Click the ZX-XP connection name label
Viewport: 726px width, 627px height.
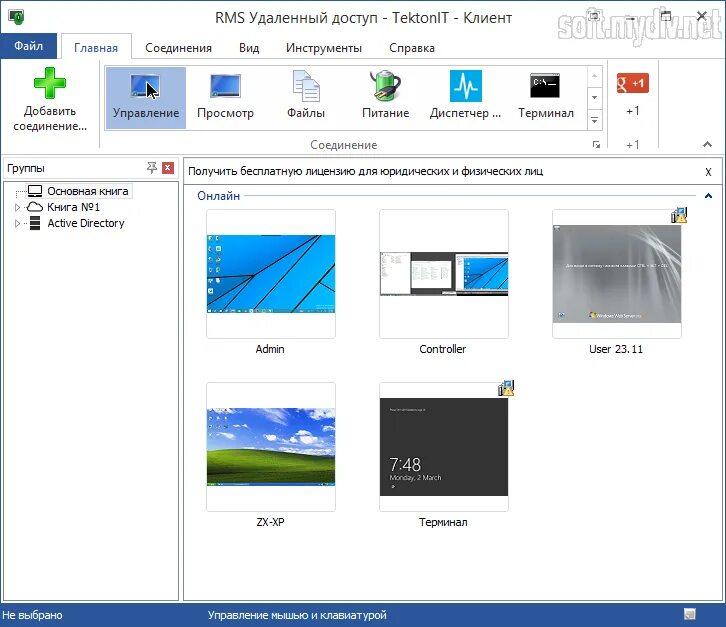tap(270, 522)
